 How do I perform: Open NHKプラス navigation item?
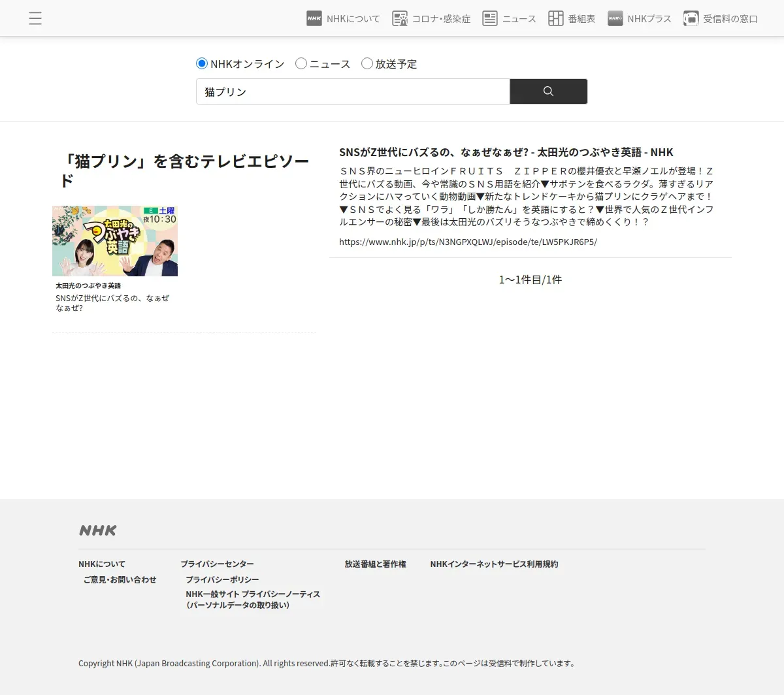(649, 19)
